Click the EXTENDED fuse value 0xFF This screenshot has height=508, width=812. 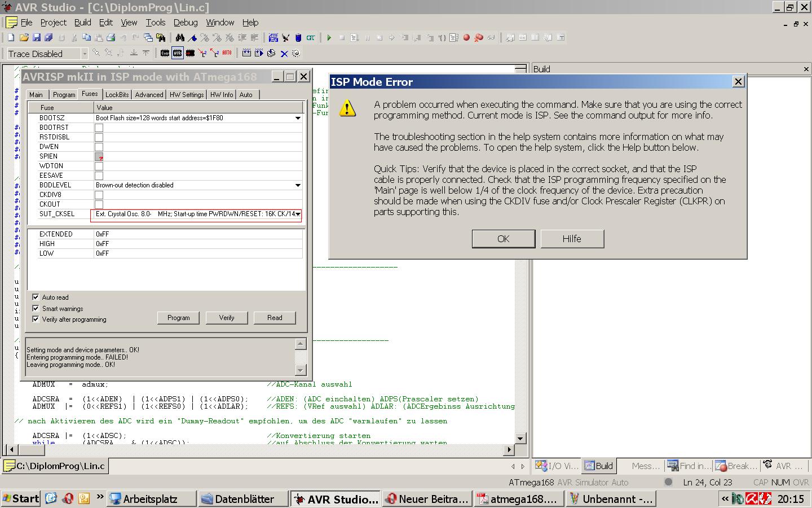pyautogui.click(x=103, y=234)
